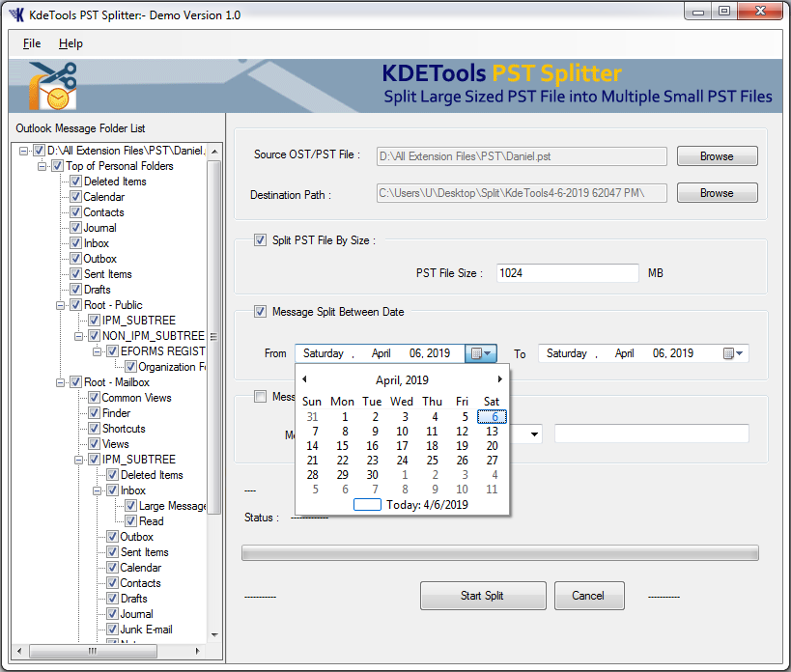Click the split progress bar
Image resolution: width=791 pixels, height=672 pixels.
coord(500,552)
